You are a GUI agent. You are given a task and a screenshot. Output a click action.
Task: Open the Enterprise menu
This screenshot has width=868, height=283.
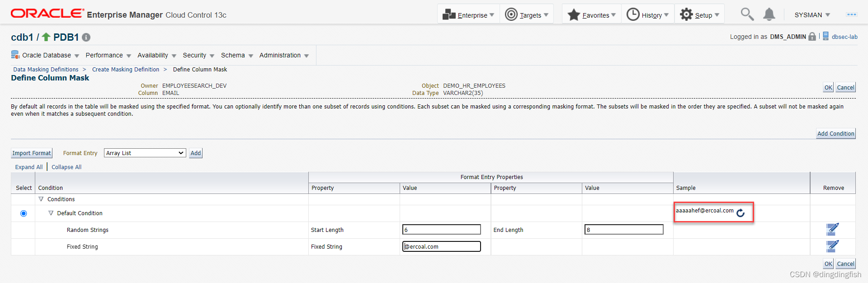tap(468, 15)
